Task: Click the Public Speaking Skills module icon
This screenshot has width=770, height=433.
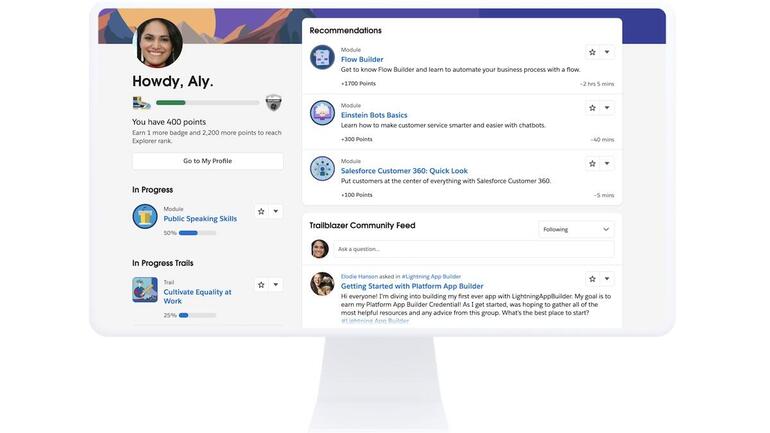Action: (x=145, y=216)
